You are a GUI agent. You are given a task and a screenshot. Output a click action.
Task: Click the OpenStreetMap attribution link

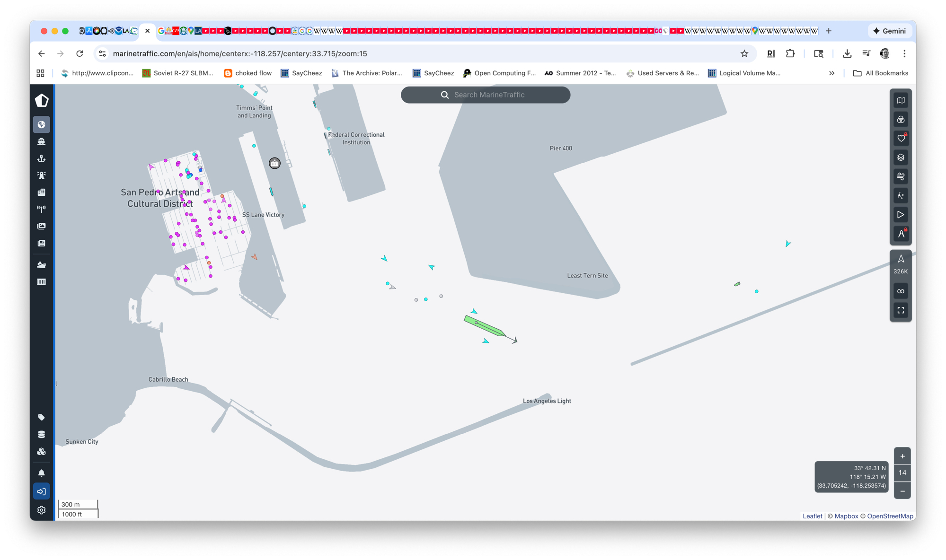[890, 516]
